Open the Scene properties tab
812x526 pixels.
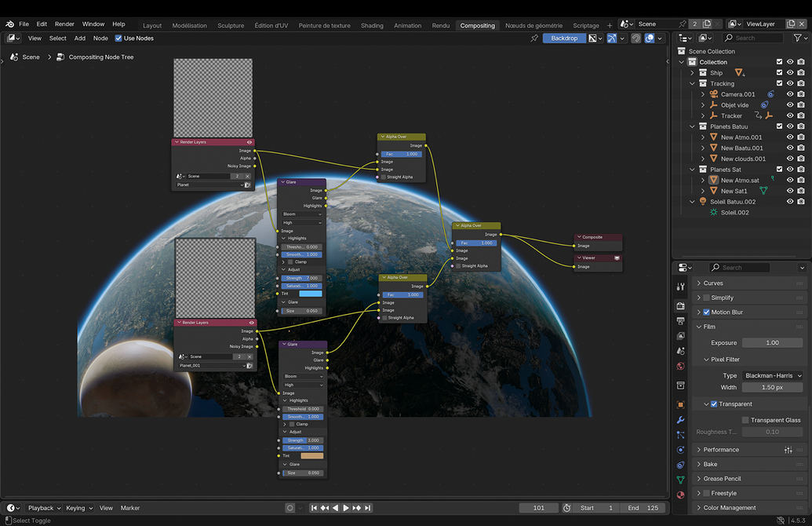point(680,351)
